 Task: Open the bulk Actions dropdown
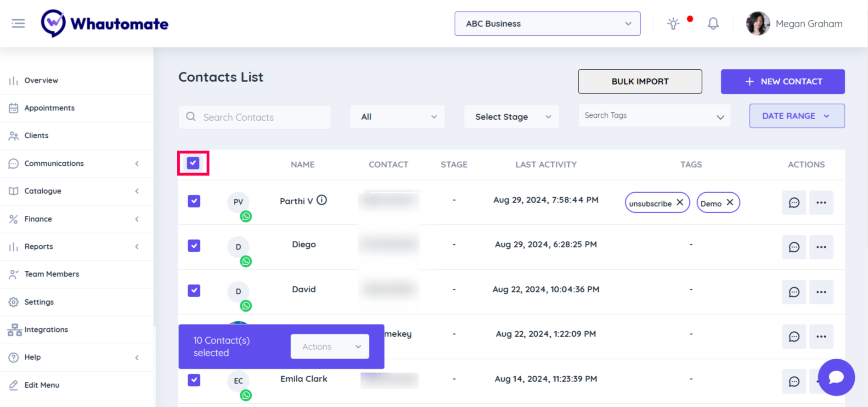tap(330, 347)
